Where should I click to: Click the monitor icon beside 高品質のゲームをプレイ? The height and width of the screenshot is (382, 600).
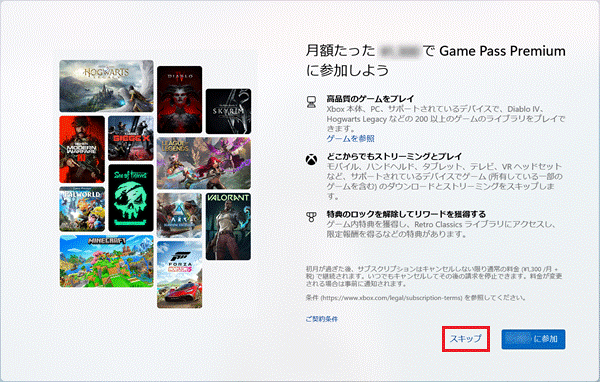coord(311,102)
